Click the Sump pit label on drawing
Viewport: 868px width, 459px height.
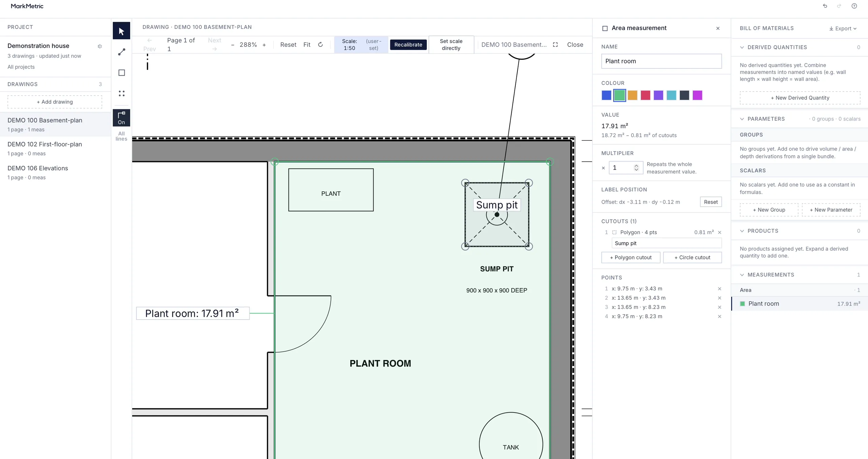tap(497, 205)
